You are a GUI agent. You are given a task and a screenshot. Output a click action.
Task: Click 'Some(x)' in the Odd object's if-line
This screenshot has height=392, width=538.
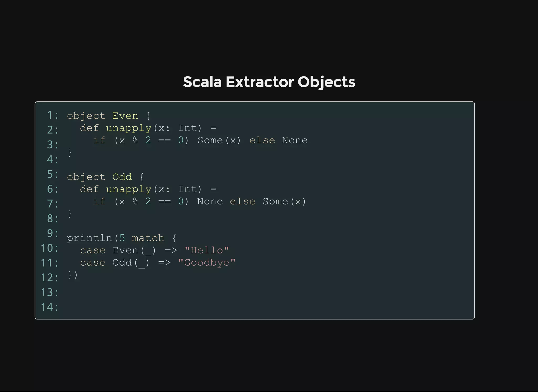point(284,202)
